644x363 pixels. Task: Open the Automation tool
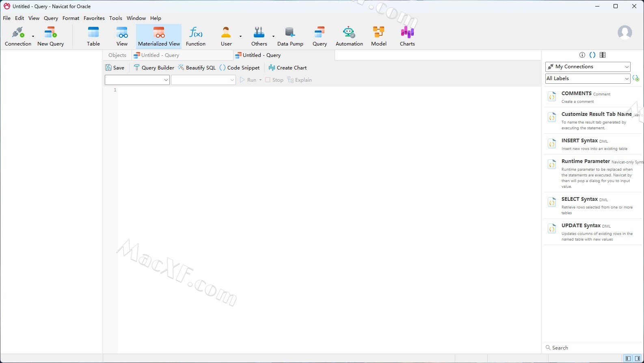point(349,37)
